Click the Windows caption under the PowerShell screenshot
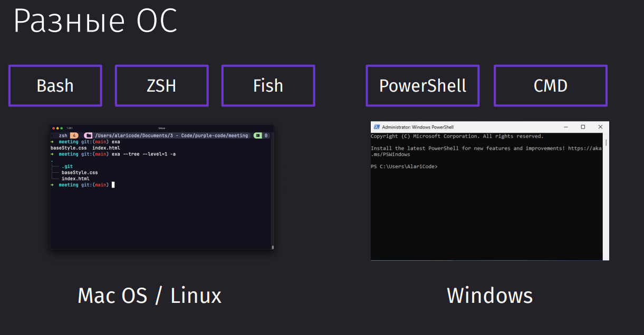Image resolution: width=644 pixels, height=335 pixels. point(490,295)
